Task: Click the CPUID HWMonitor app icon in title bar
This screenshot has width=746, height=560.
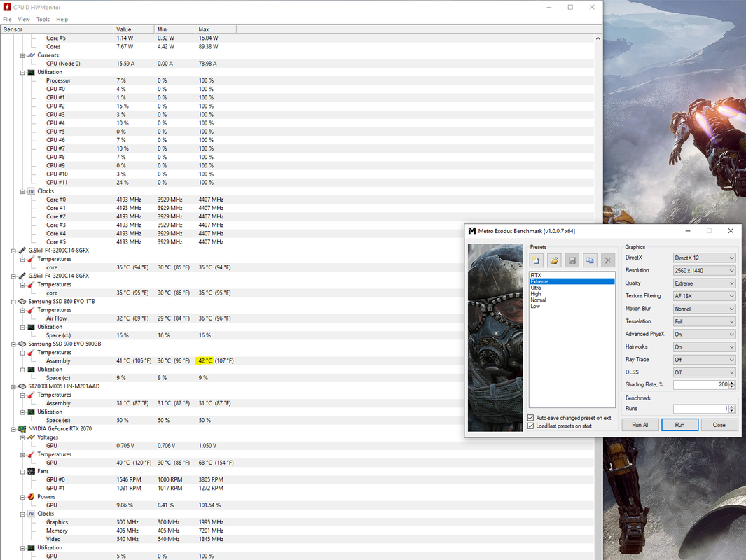Action: click(x=7, y=7)
